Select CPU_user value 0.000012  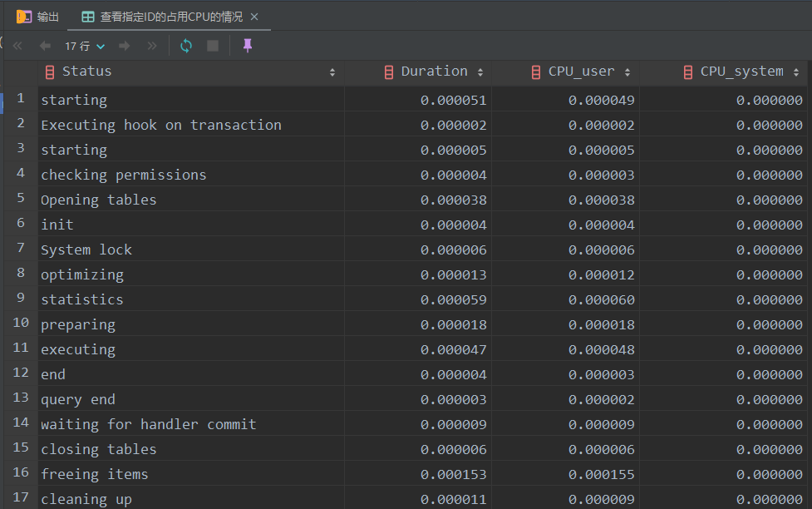[x=565, y=274]
